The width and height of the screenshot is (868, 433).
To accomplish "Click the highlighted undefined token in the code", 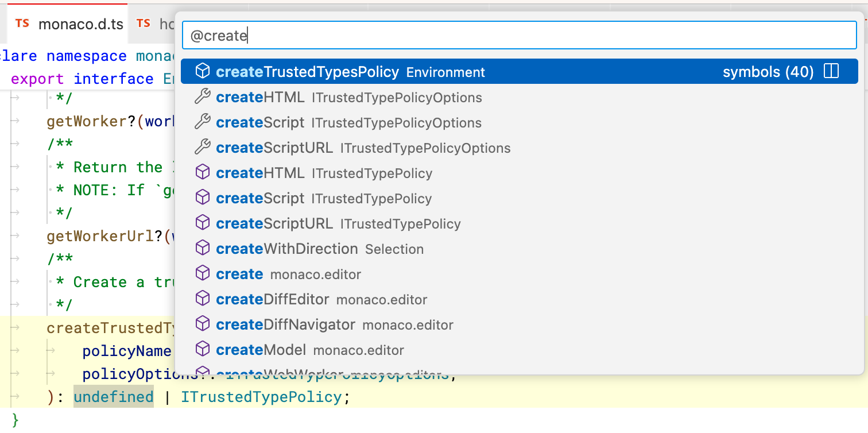I will point(113,396).
